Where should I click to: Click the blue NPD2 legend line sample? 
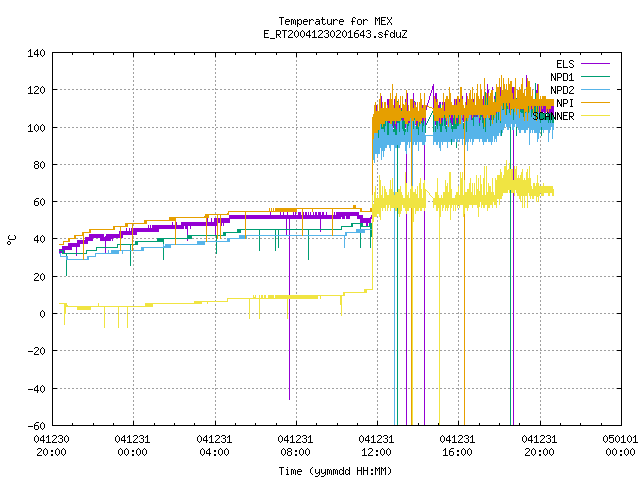click(596, 90)
